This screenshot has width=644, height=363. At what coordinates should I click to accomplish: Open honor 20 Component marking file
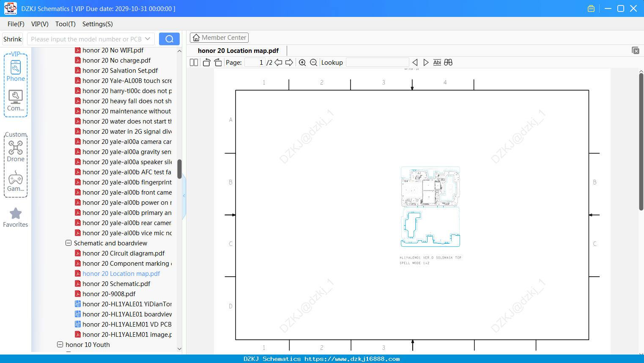pos(123,264)
